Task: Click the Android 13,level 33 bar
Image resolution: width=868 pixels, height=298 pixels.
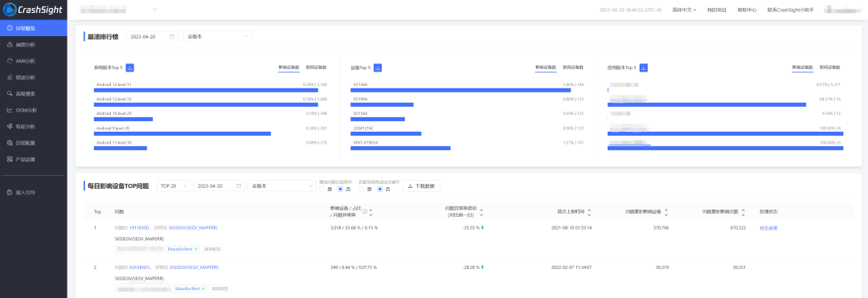Action: (206, 104)
